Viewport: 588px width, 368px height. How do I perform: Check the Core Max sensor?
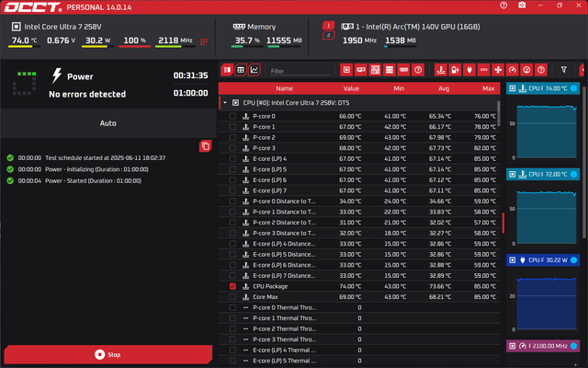pyautogui.click(x=232, y=296)
